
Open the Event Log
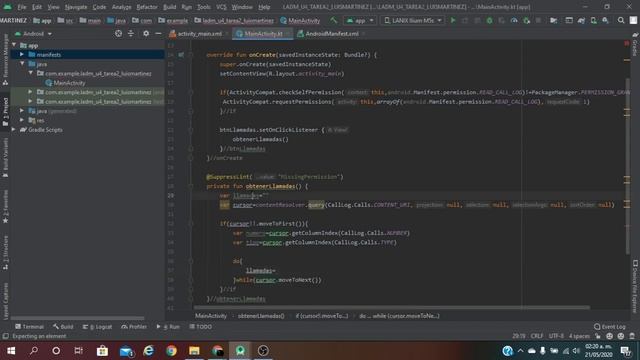pyautogui.click(x=609, y=327)
